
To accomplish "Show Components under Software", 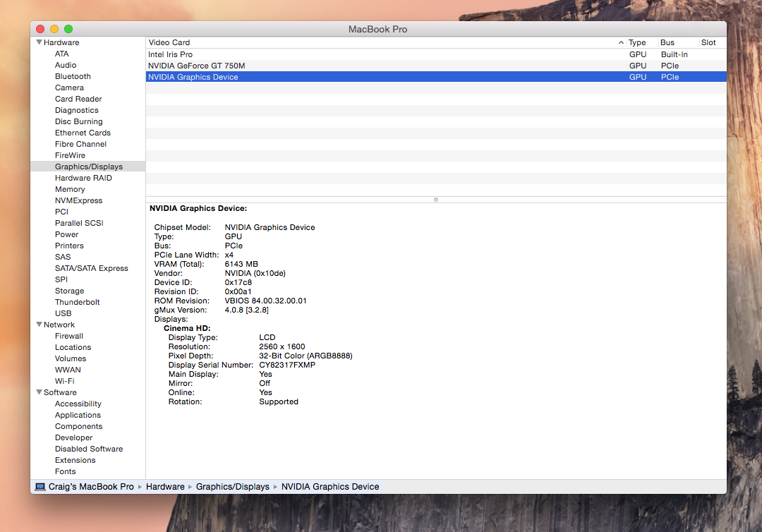I will tap(79, 426).
